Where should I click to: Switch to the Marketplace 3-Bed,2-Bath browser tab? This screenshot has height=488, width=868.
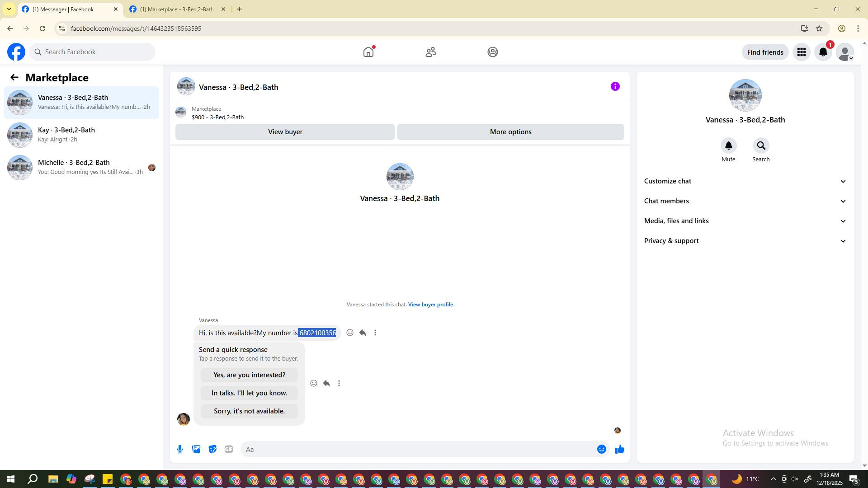click(x=176, y=9)
